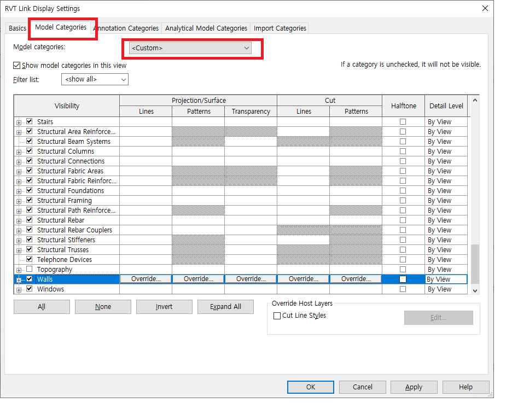Enable Halftone for Structural Rebar row
The height and width of the screenshot is (420, 512).
403,220
